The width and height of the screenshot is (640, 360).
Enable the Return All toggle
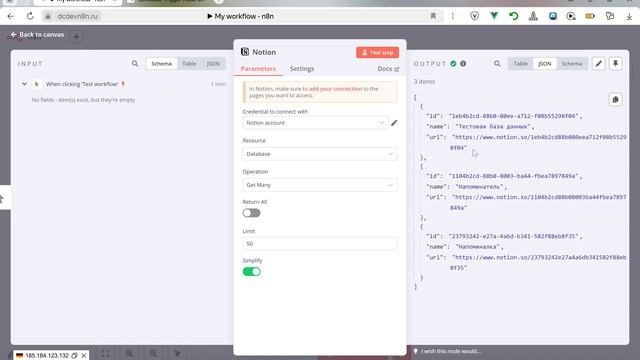(x=251, y=213)
